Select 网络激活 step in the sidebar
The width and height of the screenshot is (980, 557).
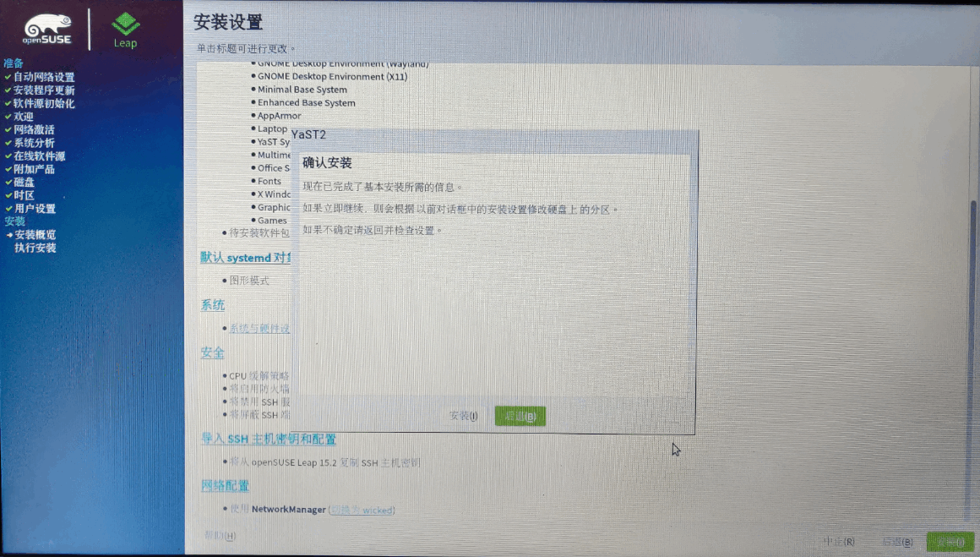pos(34,129)
